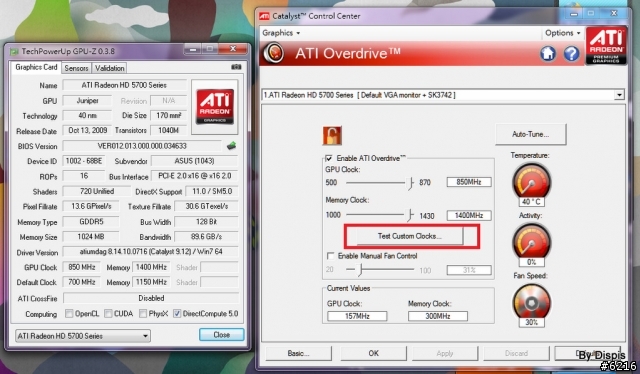Image resolution: width=640 pixels, height=374 pixels.
Task: Open the Catalyst help question-mark icon
Action: [x=571, y=53]
